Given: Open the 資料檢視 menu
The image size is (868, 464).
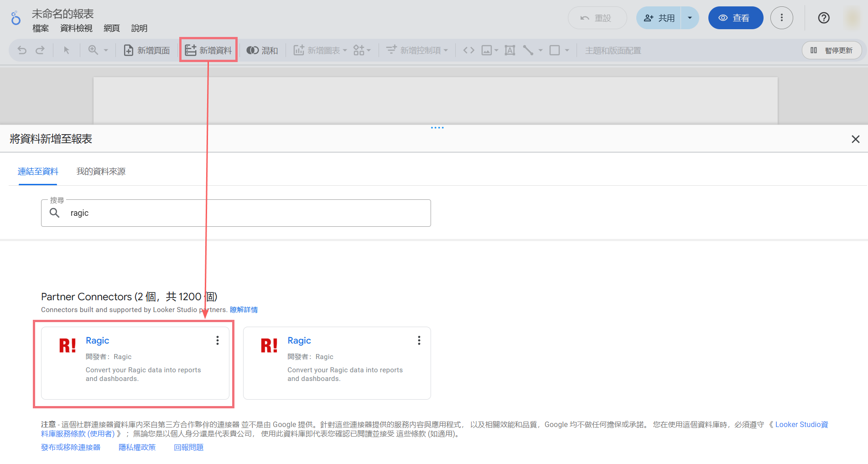Looking at the screenshot, I should [x=76, y=28].
